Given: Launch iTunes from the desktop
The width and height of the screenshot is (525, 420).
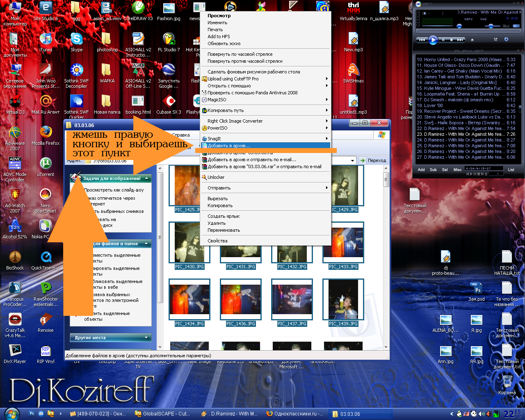Looking at the screenshot, I should (46, 42).
